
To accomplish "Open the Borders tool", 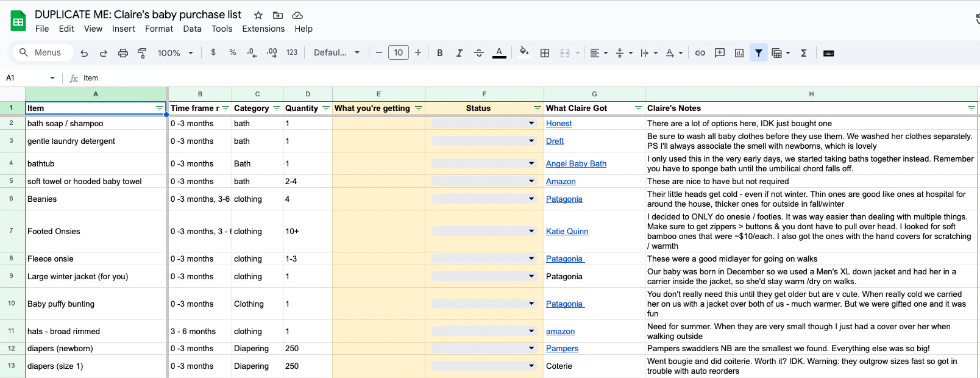I will click(545, 53).
